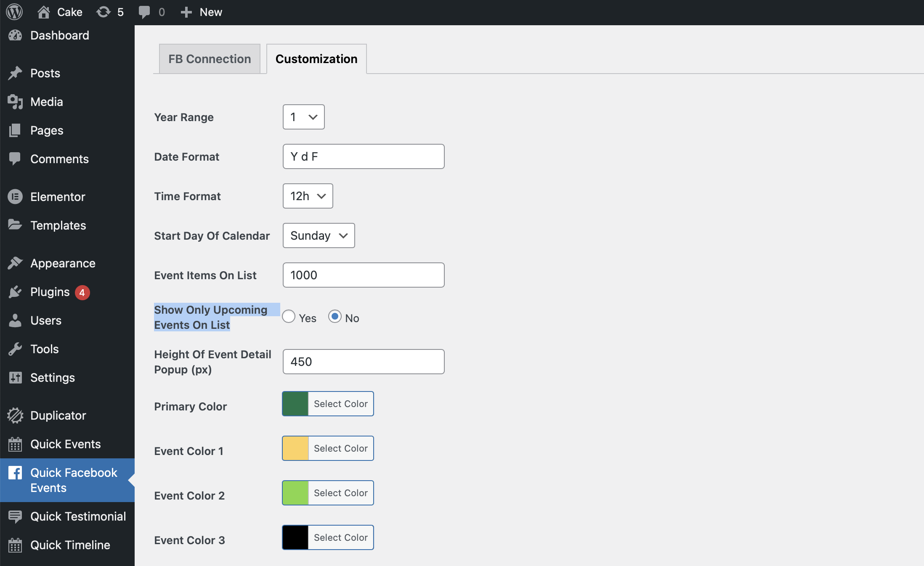Viewport: 924px width, 566px height.
Task: Click the New link in the admin bar
Action: coord(210,12)
